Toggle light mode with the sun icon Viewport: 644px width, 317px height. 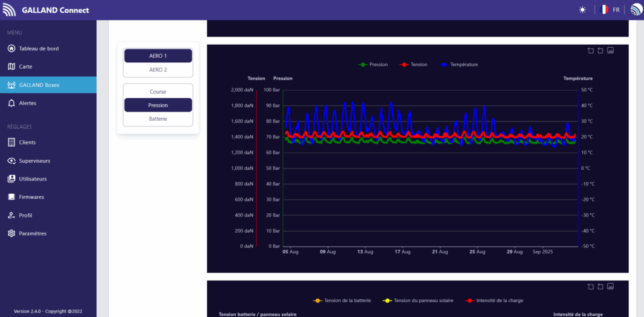582,10
